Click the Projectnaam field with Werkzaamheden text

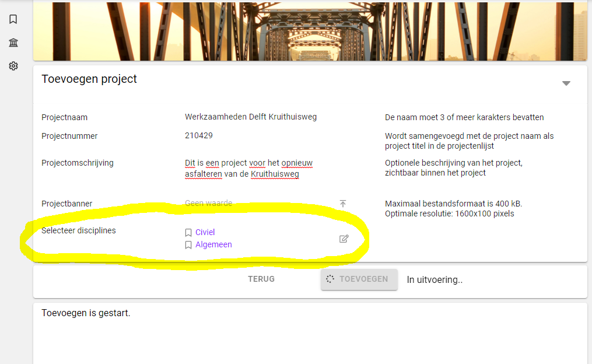coord(251,117)
